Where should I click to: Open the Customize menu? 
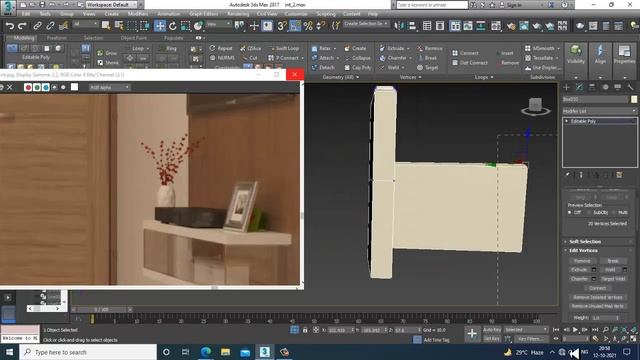[296, 14]
